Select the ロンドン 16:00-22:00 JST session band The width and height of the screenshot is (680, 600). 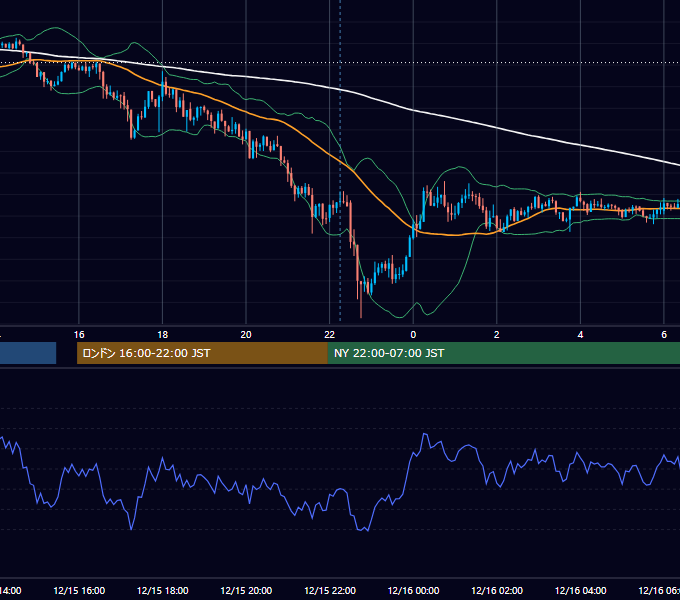pyautogui.click(x=202, y=353)
